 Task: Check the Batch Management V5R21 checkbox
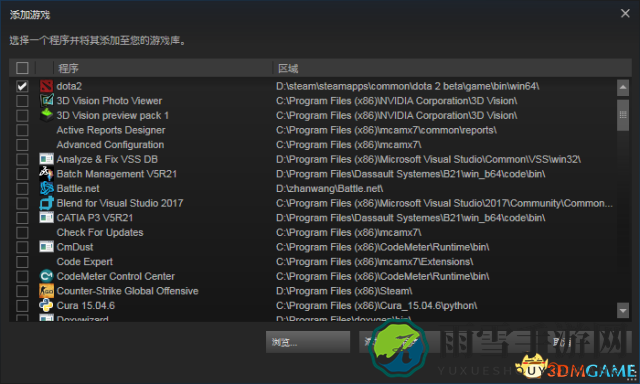22,174
